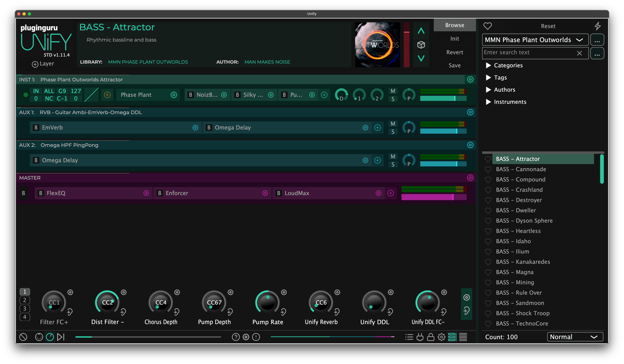Add an effect after AUX 1 Omega Delay

(377, 128)
